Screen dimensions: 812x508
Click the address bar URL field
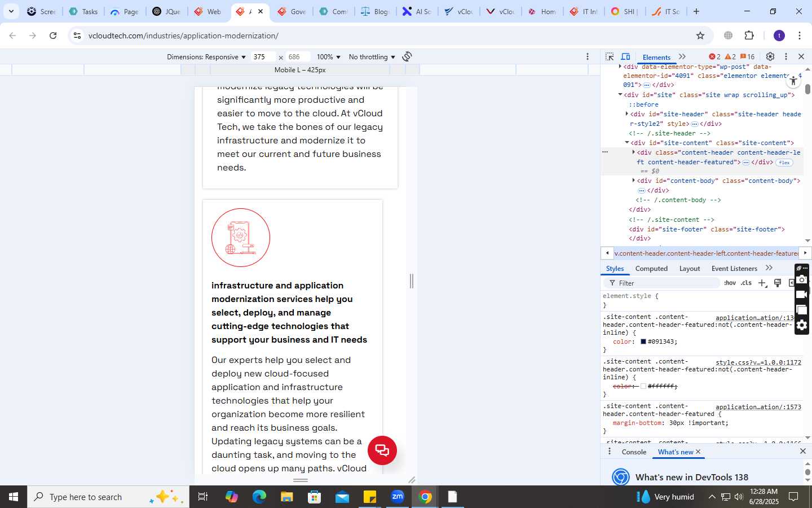tap(389, 36)
